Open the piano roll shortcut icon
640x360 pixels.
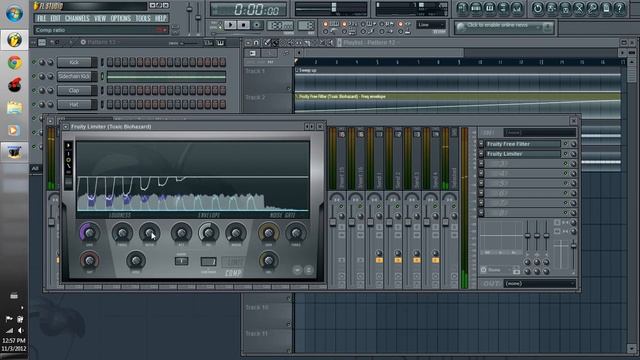point(490,8)
